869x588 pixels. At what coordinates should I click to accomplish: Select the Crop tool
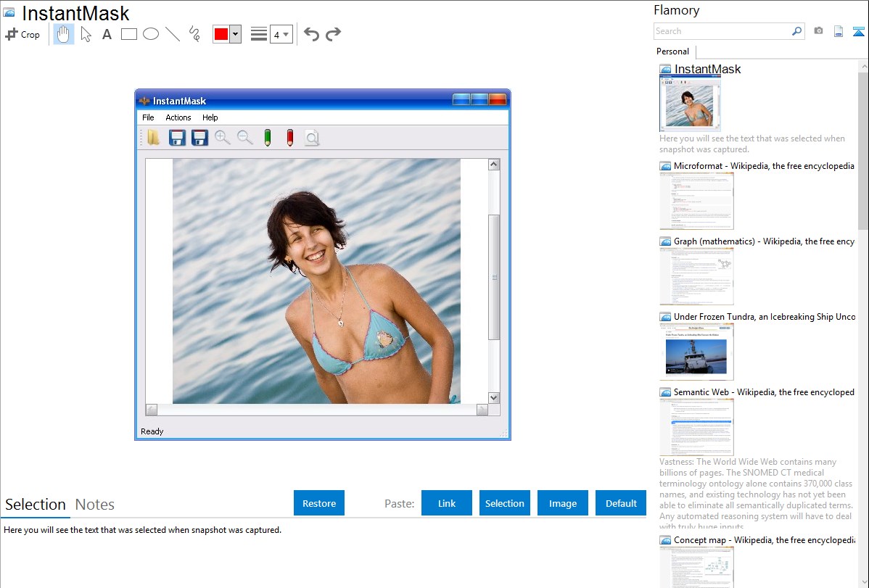pyautogui.click(x=22, y=34)
